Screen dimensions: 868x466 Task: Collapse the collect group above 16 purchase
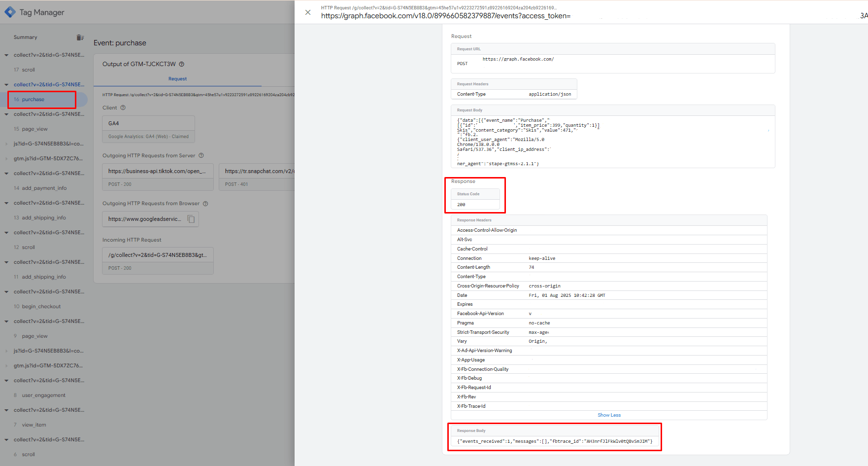tap(6, 85)
